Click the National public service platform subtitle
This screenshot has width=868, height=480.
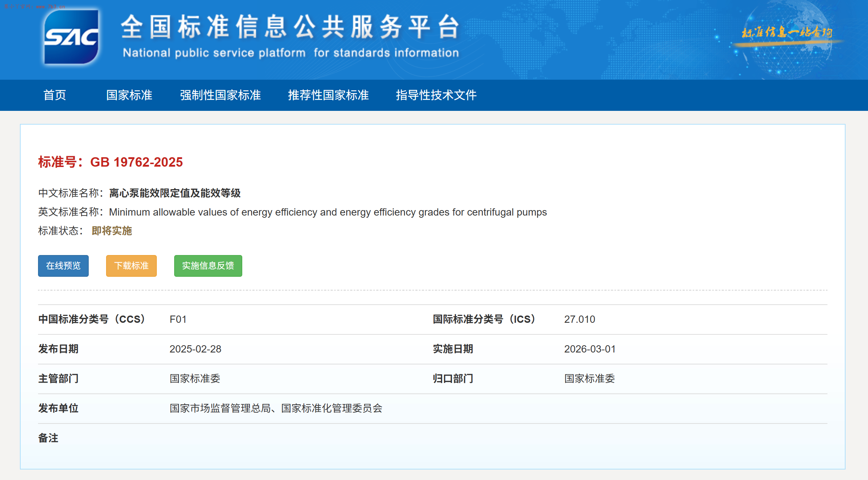coord(291,53)
